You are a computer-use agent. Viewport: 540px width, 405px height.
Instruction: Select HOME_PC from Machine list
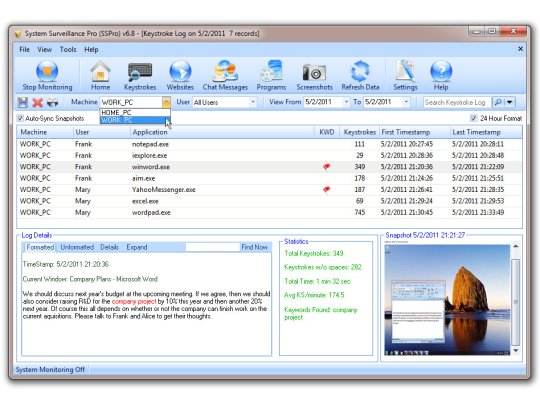pos(135,113)
